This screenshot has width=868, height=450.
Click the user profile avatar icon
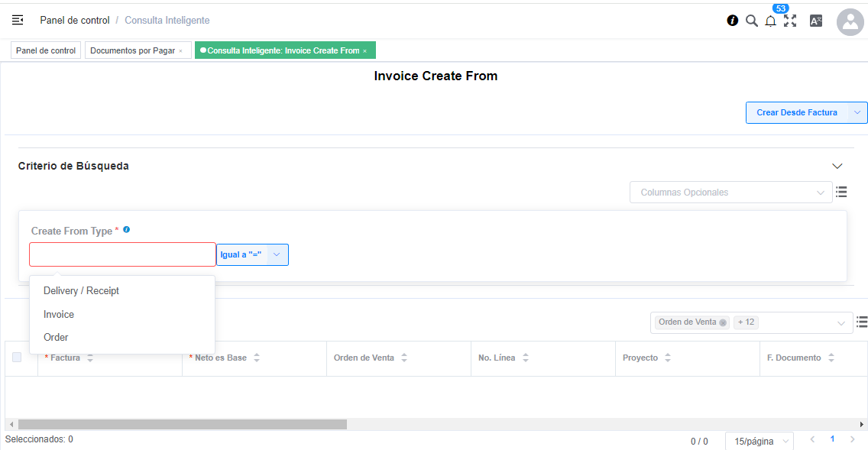pyautogui.click(x=850, y=21)
